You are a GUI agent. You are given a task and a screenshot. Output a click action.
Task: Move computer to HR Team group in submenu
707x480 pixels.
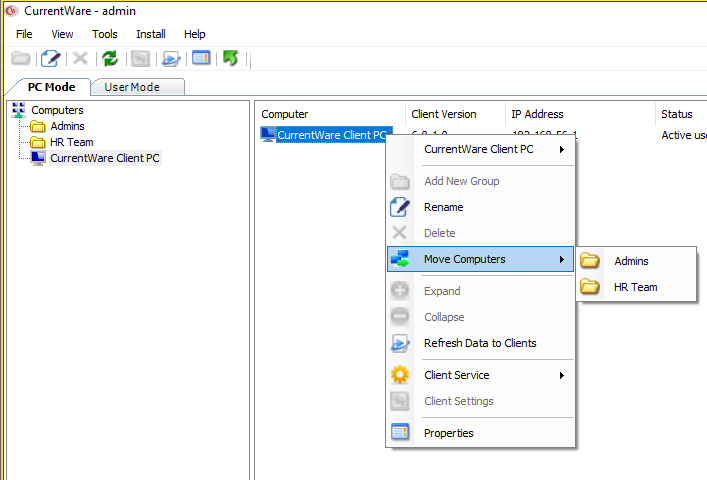tap(636, 287)
